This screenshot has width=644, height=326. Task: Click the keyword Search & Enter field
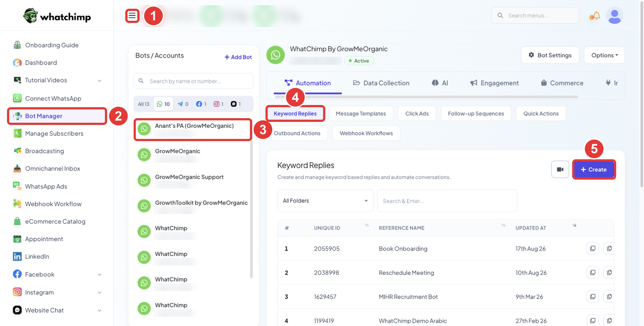(447, 201)
